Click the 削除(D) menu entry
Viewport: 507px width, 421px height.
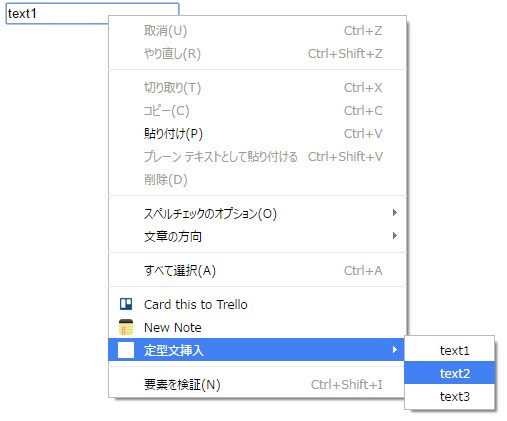(x=257, y=179)
